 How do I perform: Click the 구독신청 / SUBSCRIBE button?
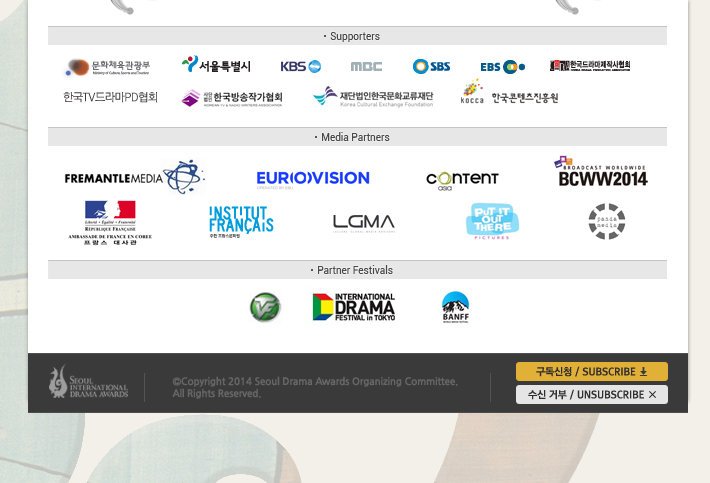click(592, 372)
